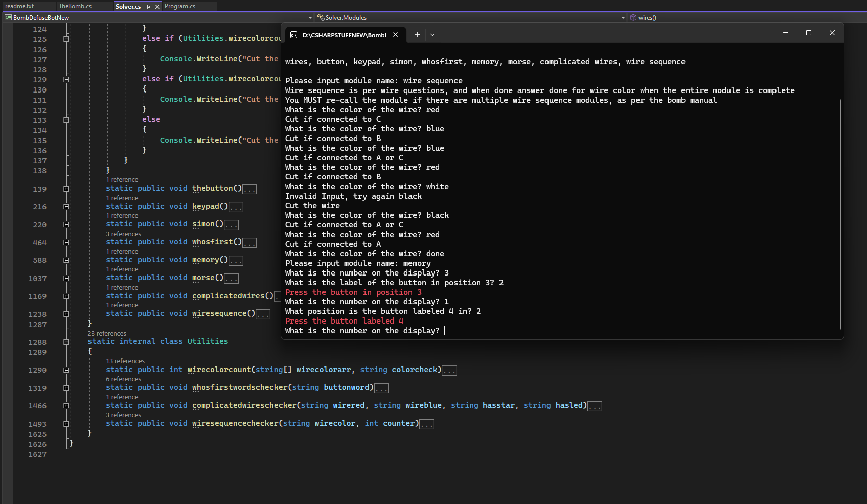Click the 'whosfirst' method name in the editor

click(x=212, y=242)
